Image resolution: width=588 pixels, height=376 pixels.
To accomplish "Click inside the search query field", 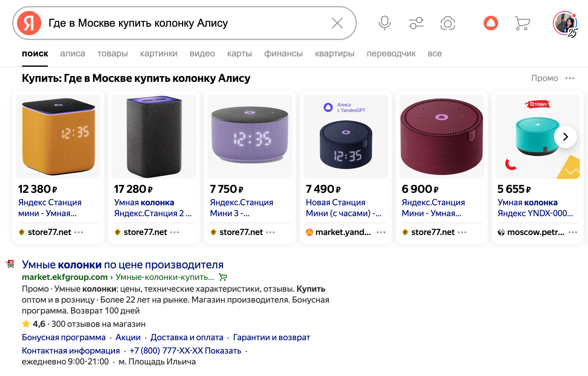I will tap(182, 23).
